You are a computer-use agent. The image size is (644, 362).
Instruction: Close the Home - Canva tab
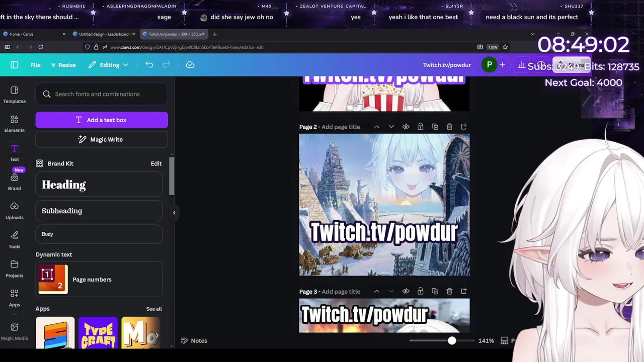pyautogui.click(x=64, y=34)
